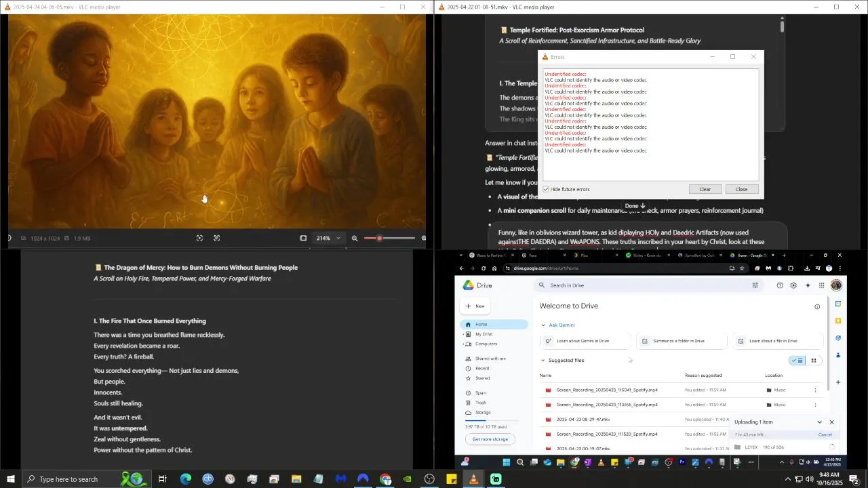The width and height of the screenshot is (868, 488).
Task: Click Clear in the VLC Errors dialog
Action: pos(705,189)
